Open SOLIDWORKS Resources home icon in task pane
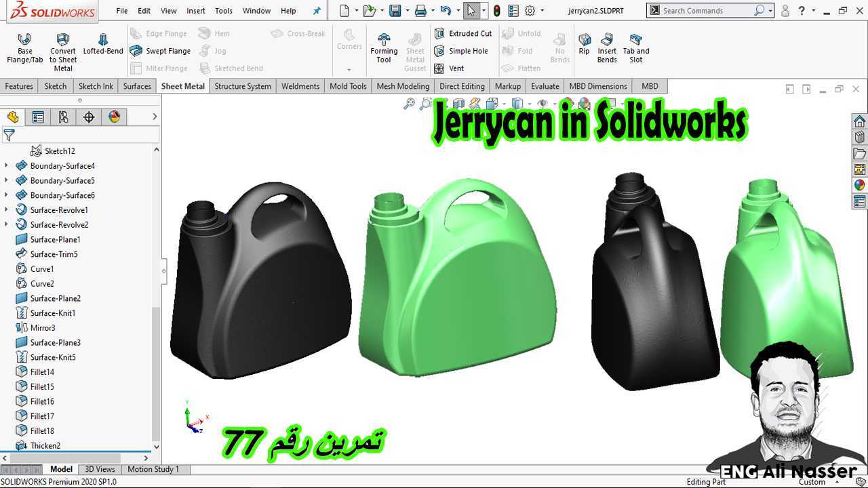 860,121
